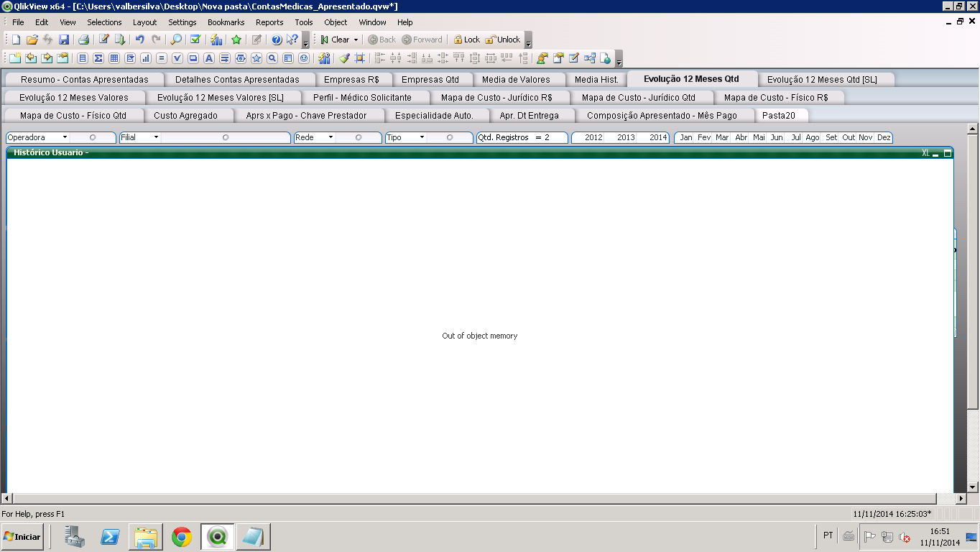The height and width of the screenshot is (552, 980).
Task: Select year 2013 in the list
Action: tap(626, 137)
